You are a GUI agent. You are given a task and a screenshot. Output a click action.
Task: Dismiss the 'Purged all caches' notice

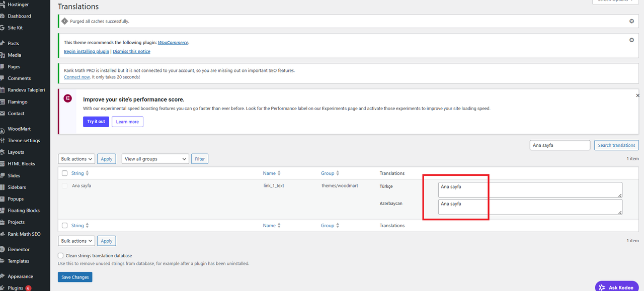coord(631,21)
